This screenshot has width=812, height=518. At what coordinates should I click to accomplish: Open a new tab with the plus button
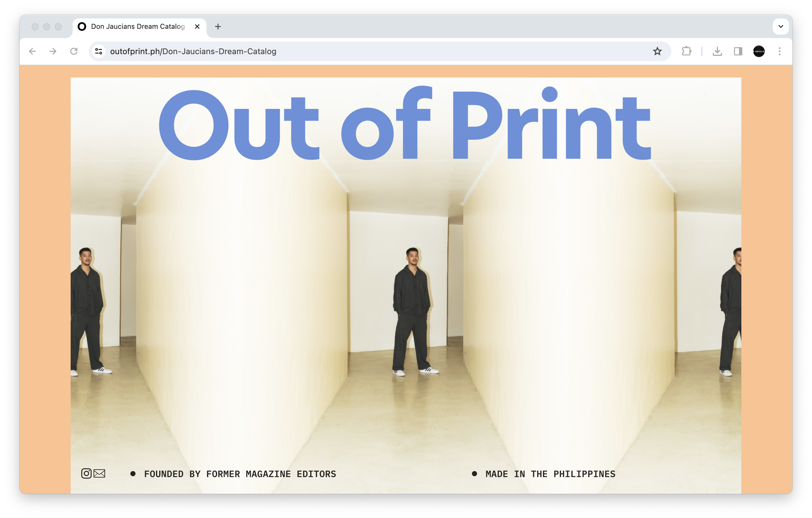pos(218,26)
